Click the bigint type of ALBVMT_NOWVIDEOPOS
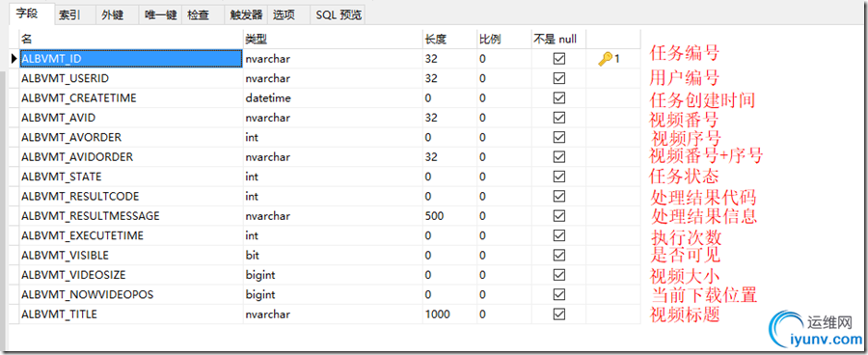Viewport: 868px width, 355px height. tap(260, 294)
